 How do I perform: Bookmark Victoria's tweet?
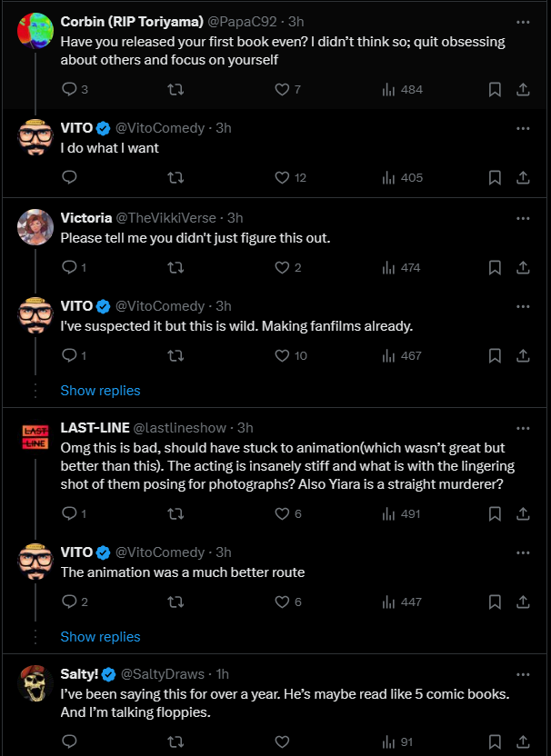click(x=495, y=267)
